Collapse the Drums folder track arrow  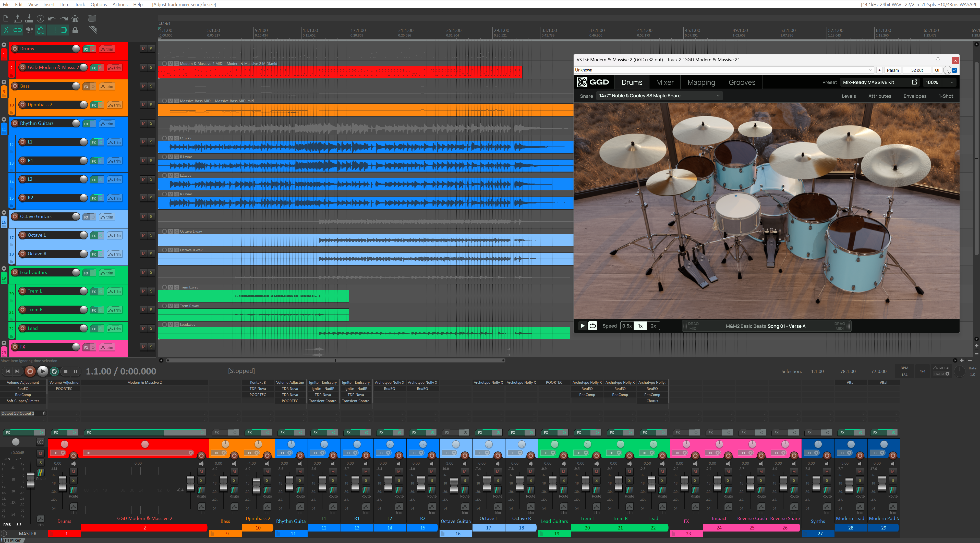(4, 44)
